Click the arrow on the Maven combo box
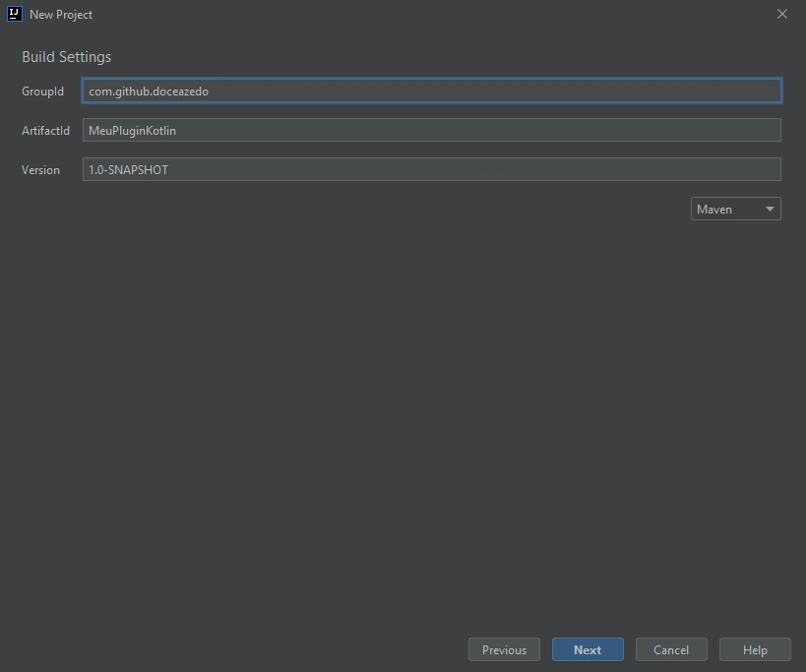Screen dimensions: 806x672 coord(770,209)
